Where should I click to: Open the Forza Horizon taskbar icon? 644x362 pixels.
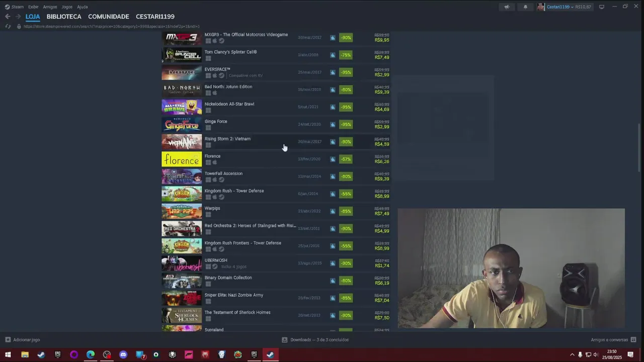coord(189,354)
